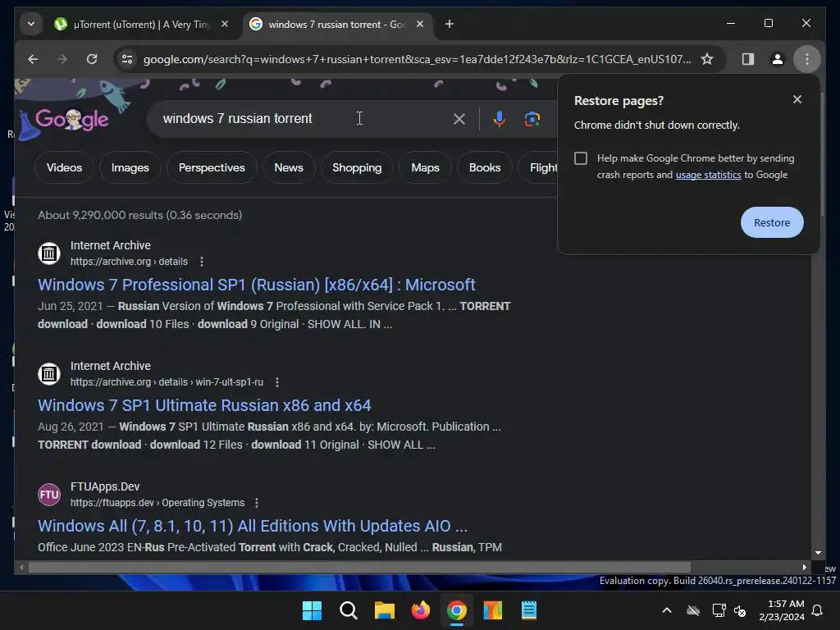Image resolution: width=840 pixels, height=630 pixels.
Task: Select the windows 7 russian torrent tab
Action: (337, 25)
